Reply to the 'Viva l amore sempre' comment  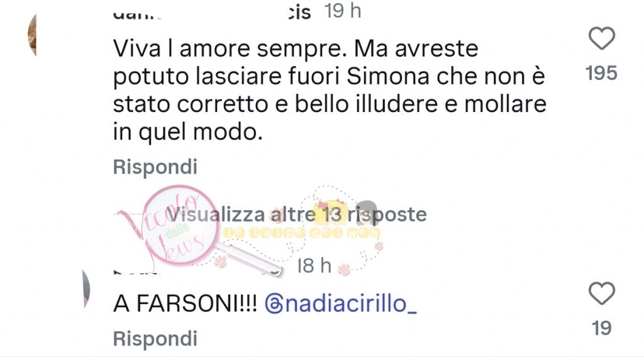(155, 167)
